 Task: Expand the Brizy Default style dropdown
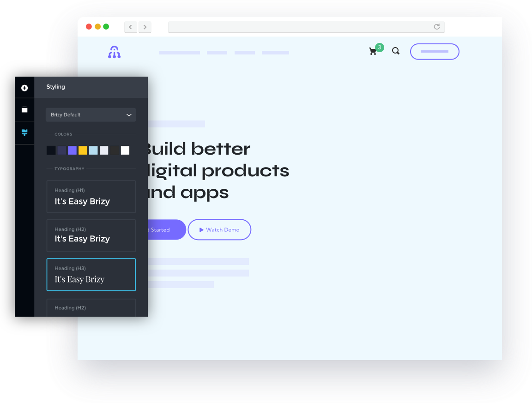tap(91, 115)
